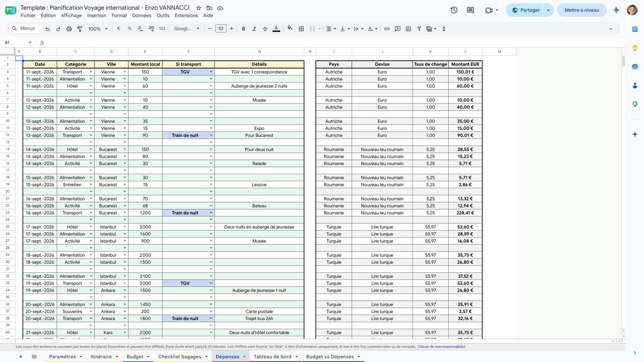Add a comment with the toolbar comment icon
The height and width of the screenshot is (362, 644).
click(398, 29)
